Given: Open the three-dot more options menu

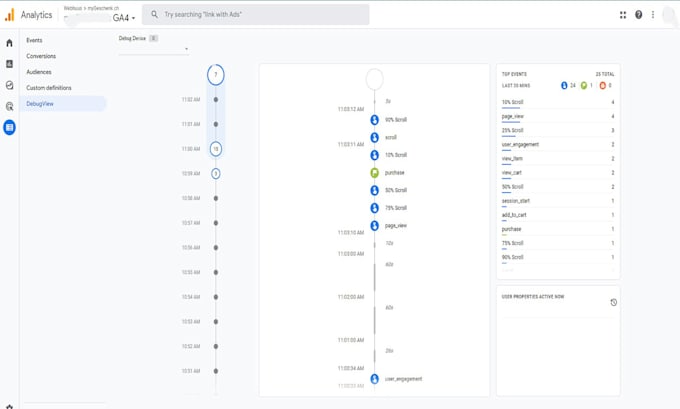Looking at the screenshot, I should tap(653, 15).
